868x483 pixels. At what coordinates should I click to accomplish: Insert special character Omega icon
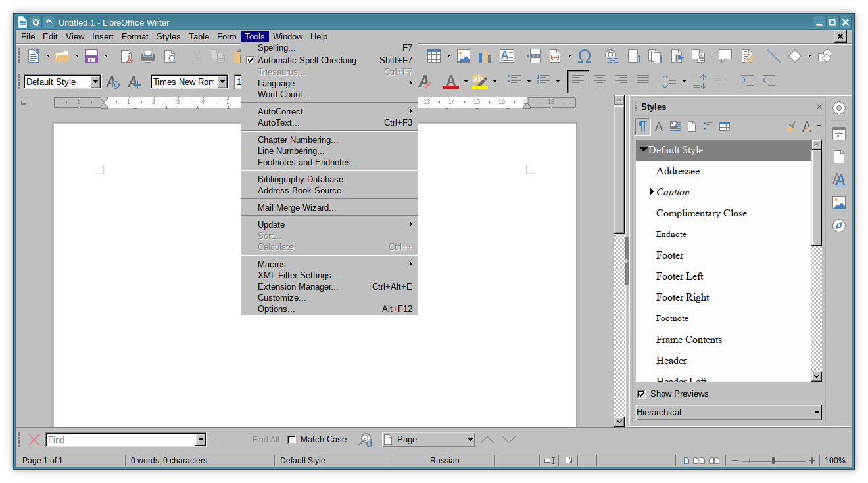click(x=585, y=56)
